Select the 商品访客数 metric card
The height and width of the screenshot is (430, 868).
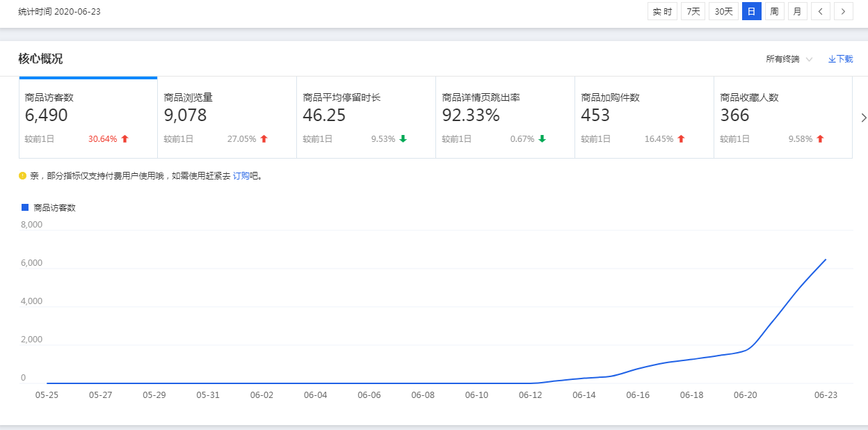coord(88,117)
